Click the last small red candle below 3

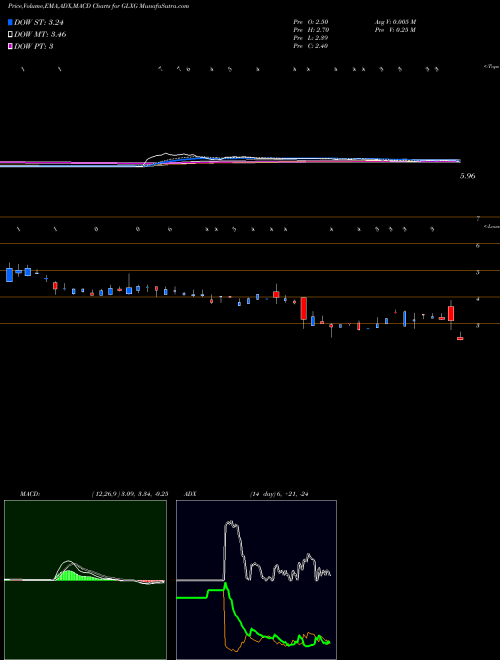click(x=460, y=338)
